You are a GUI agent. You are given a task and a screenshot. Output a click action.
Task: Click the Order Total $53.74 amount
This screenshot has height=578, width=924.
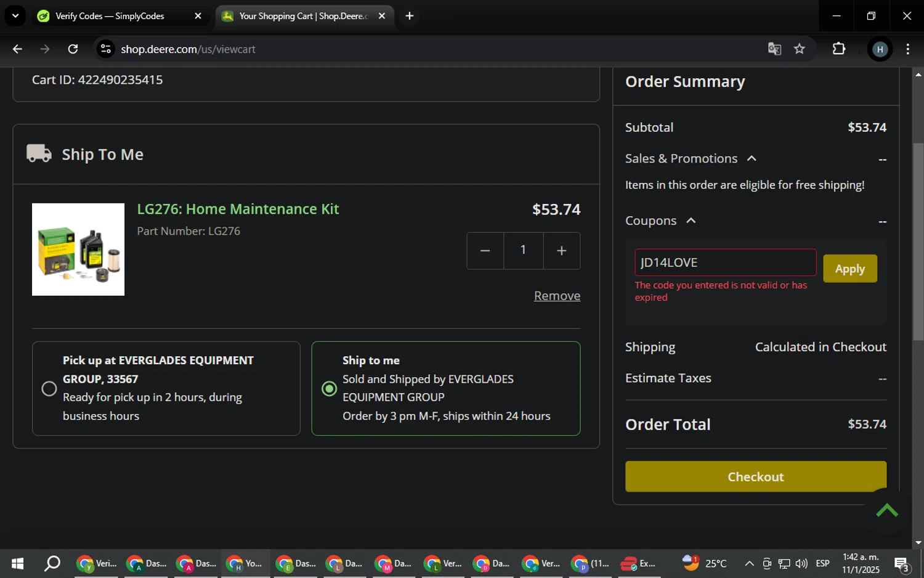click(x=867, y=424)
